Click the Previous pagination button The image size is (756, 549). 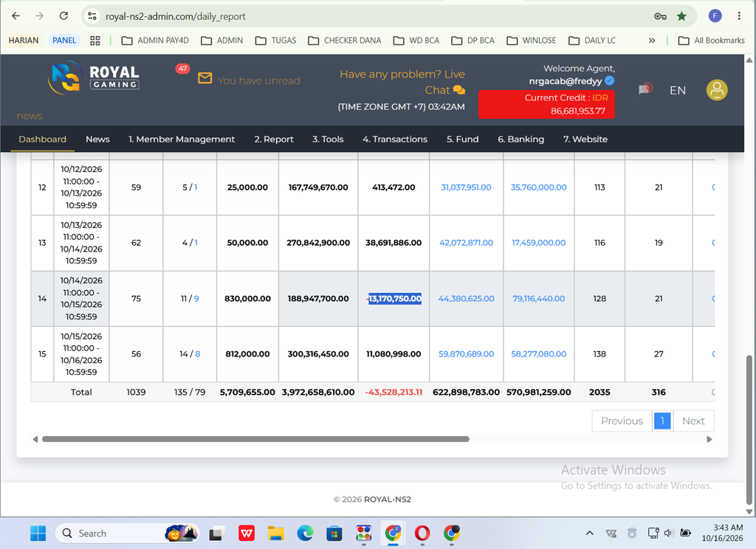(622, 421)
